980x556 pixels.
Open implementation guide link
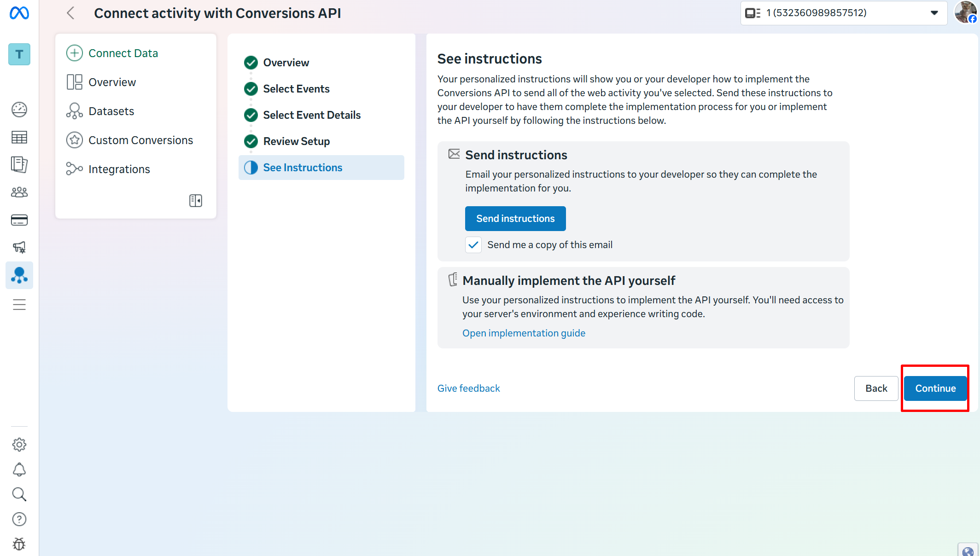point(524,333)
